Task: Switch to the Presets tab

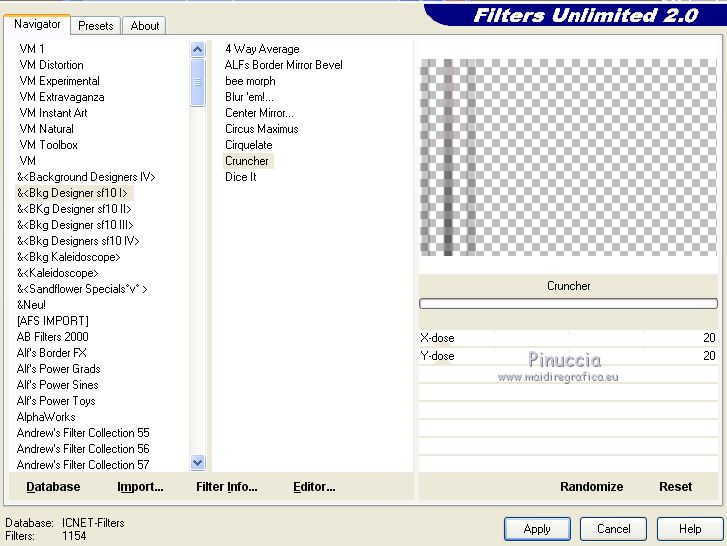Action: 96,25
